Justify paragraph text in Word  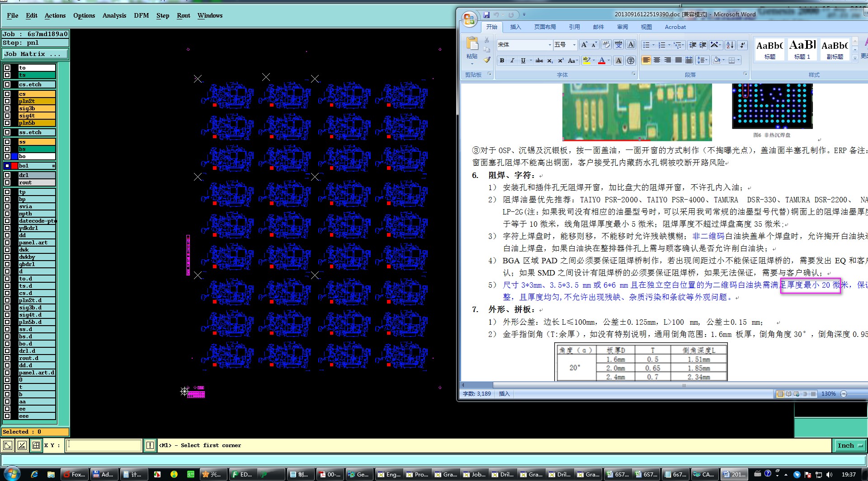point(679,60)
